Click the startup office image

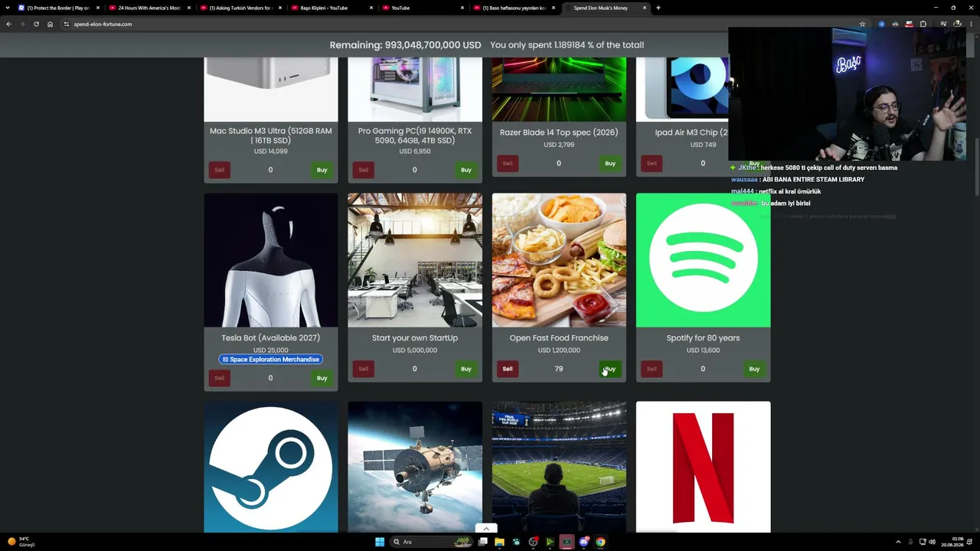[415, 260]
